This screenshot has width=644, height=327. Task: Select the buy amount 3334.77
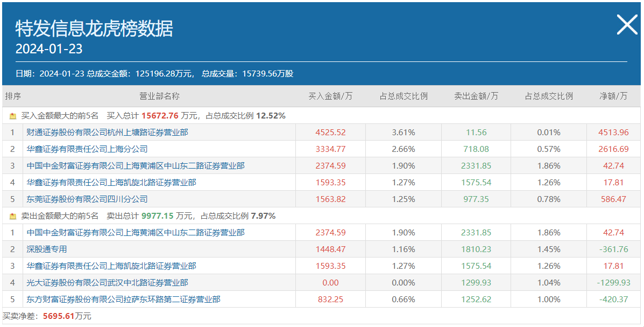[331, 149]
